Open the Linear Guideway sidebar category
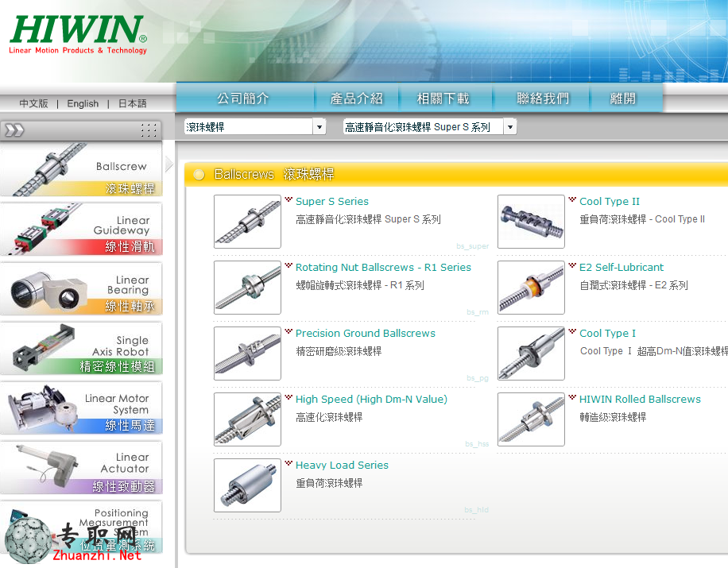 [x=81, y=229]
